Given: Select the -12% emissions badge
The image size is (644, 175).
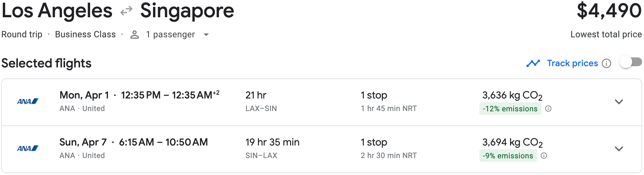Looking at the screenshot, I should tap(510, 109).
